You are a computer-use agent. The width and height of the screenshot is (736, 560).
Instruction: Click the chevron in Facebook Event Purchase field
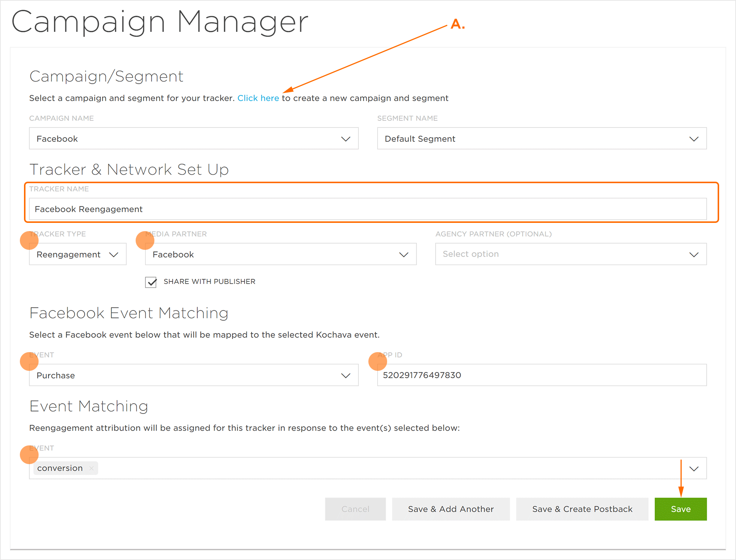(346, 375)
